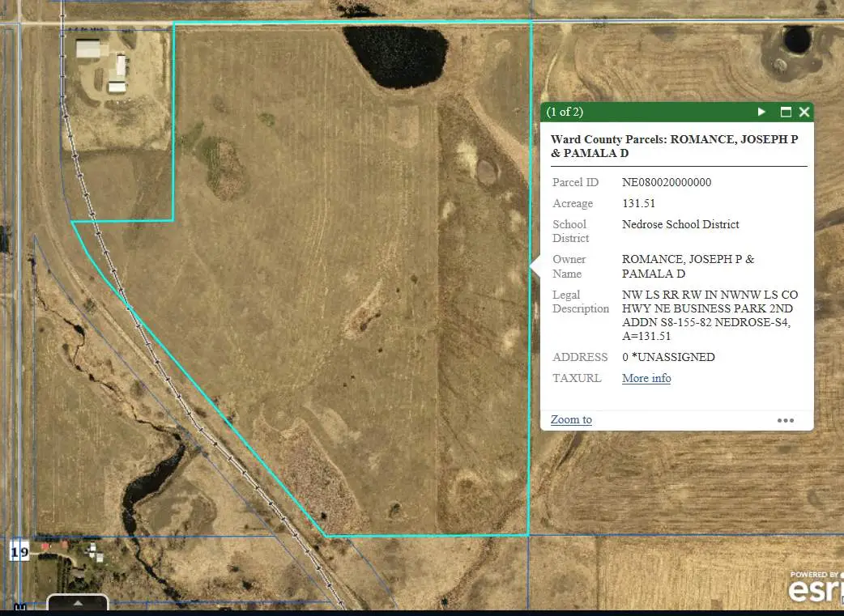Viewport: 844px width, 616px height.
Task: Close the Ward County Parcels popup
Action: pos(804,112)
